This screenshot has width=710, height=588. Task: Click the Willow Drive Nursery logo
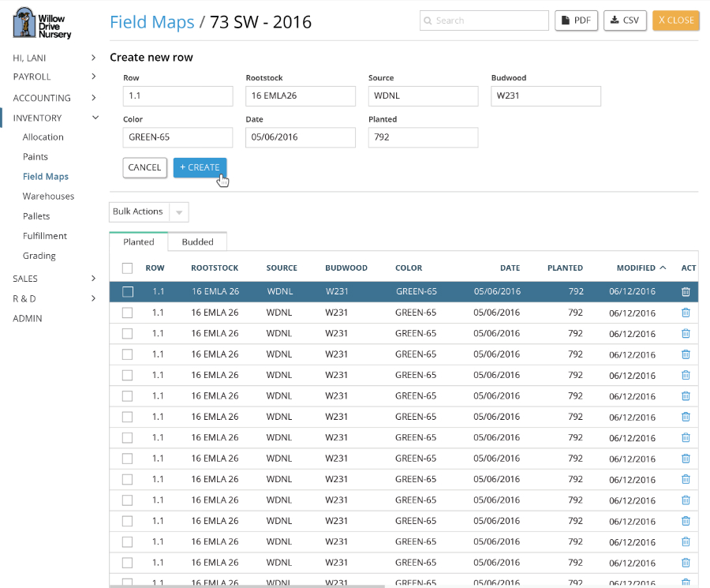click(x=42, y=23)
